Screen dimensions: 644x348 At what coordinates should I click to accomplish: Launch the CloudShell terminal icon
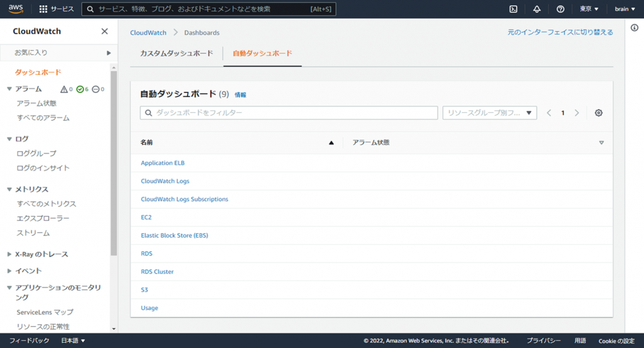coord(513,9)
